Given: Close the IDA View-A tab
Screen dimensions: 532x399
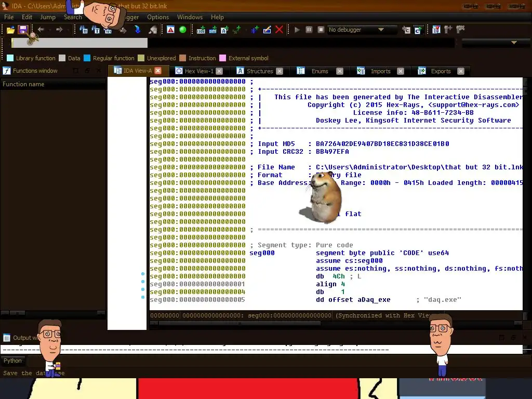Looking at the screenshot, I should pos(158,71).
